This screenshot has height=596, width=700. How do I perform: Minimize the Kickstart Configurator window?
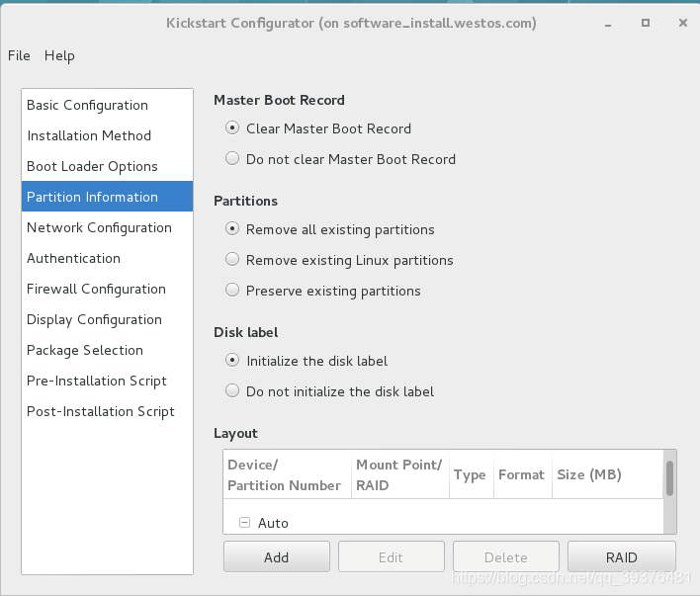(x=608, y=23)
